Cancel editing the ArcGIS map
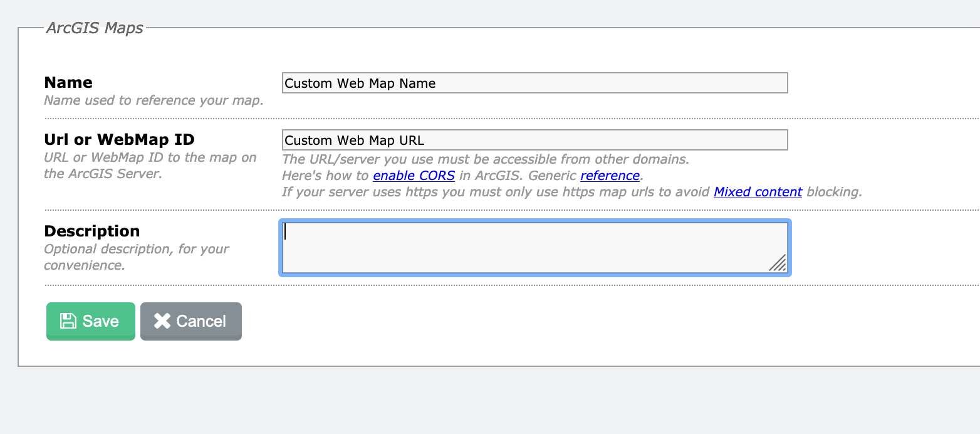980x434 pixels. pos(191,321)
